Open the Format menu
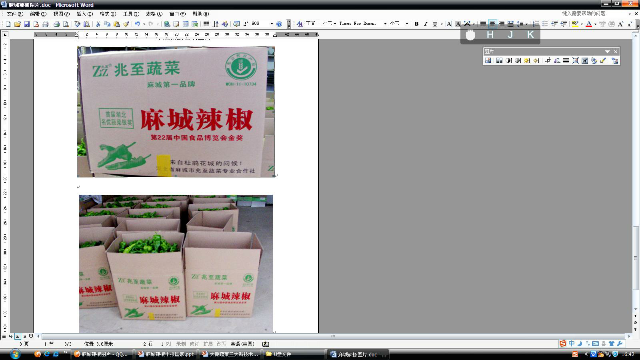This screenshot has width=640, height=360. (x=108, y=13)
